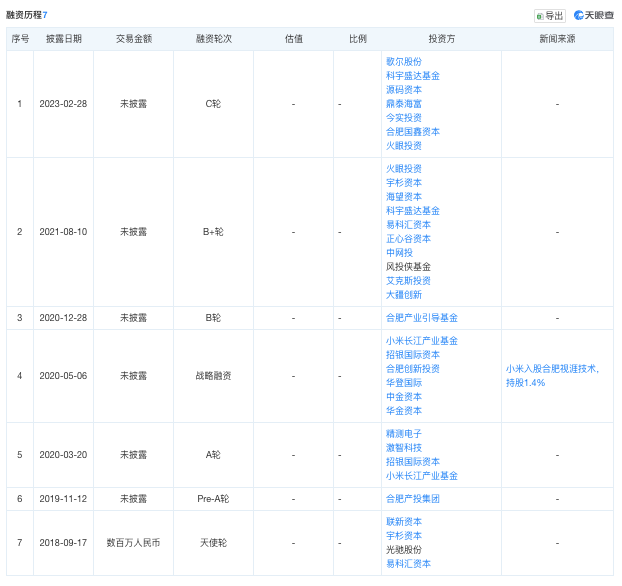Open 中金资本 investor link
The image size is (622, 586).
click(403, 397)
